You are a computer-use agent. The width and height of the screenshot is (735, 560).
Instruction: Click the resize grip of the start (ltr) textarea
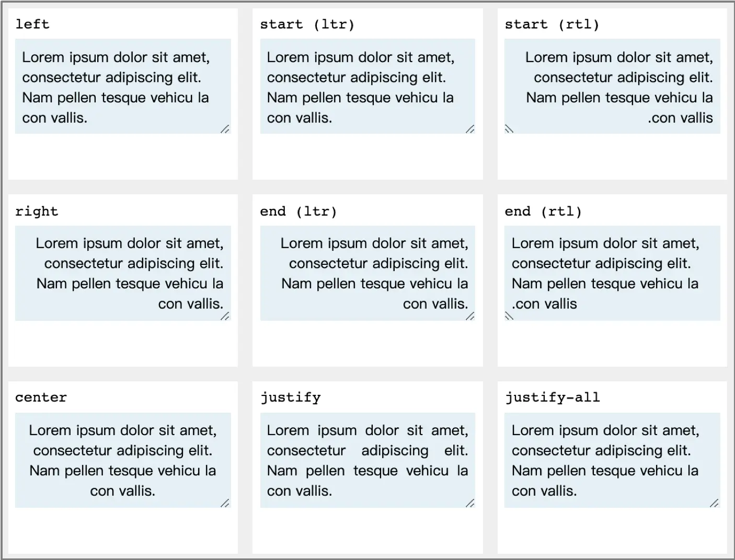[x=470, y=130]
